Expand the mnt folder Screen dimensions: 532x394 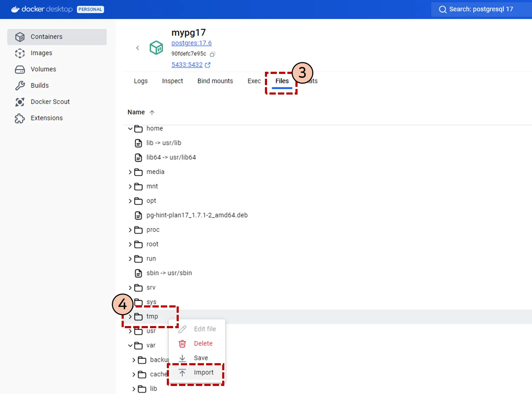pos(130,187)
